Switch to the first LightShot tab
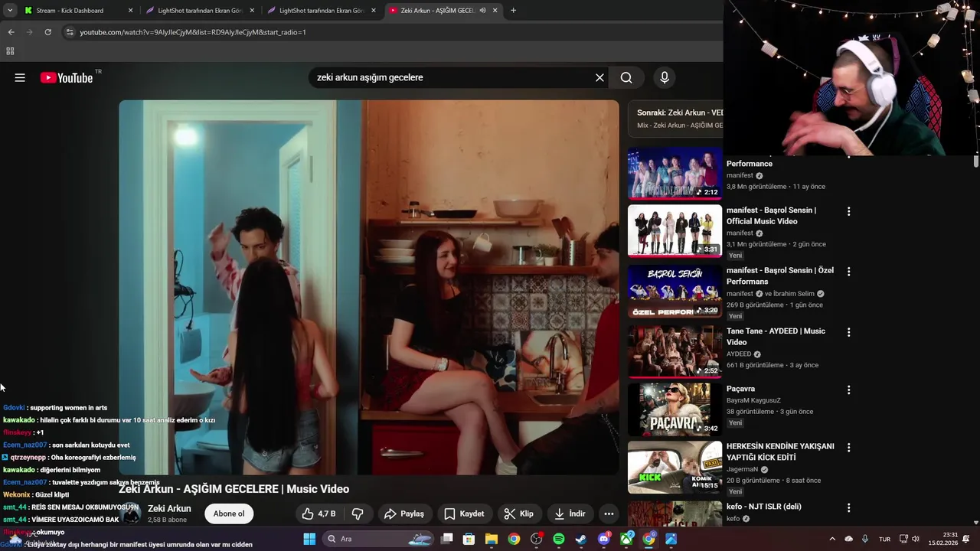Viewport: 980px width, 551px height. (200, 11)
